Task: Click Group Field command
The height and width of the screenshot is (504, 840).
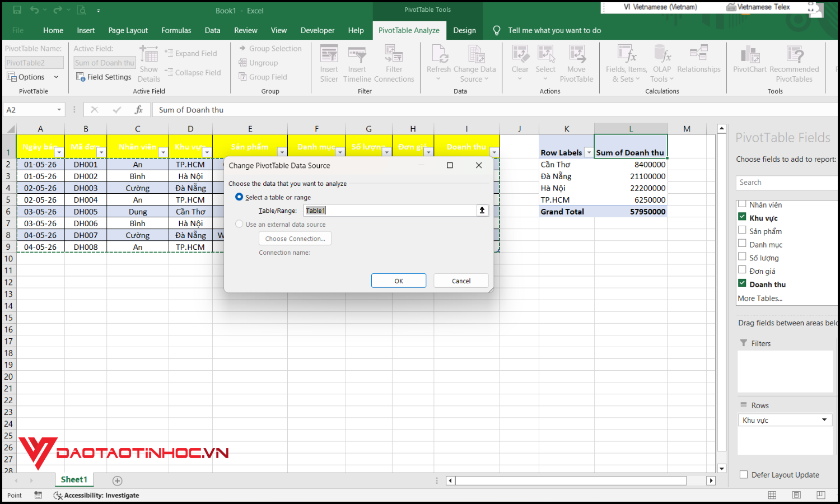Action: (263, 77)
